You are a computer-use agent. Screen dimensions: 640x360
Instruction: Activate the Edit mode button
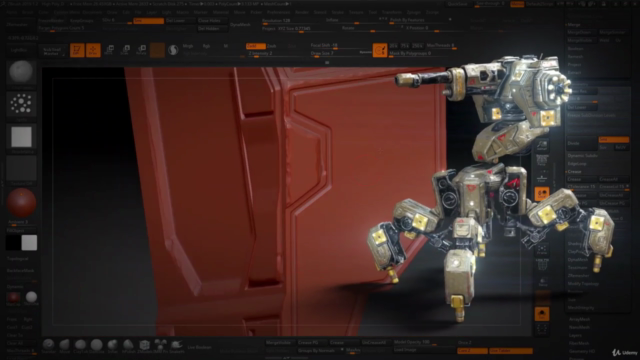[77, 50]
